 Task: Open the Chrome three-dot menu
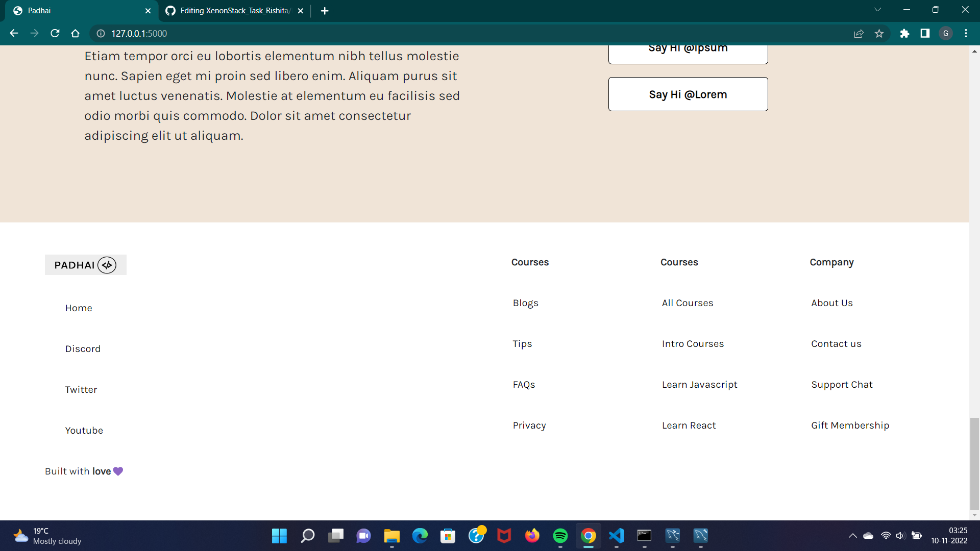tap(966, 33)
